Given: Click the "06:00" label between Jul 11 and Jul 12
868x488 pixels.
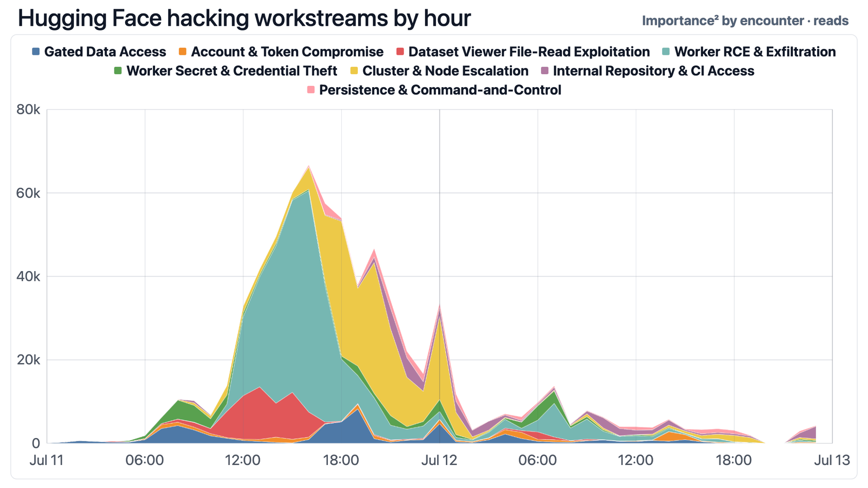Looking at the screenshot, I should pos(145,460).
